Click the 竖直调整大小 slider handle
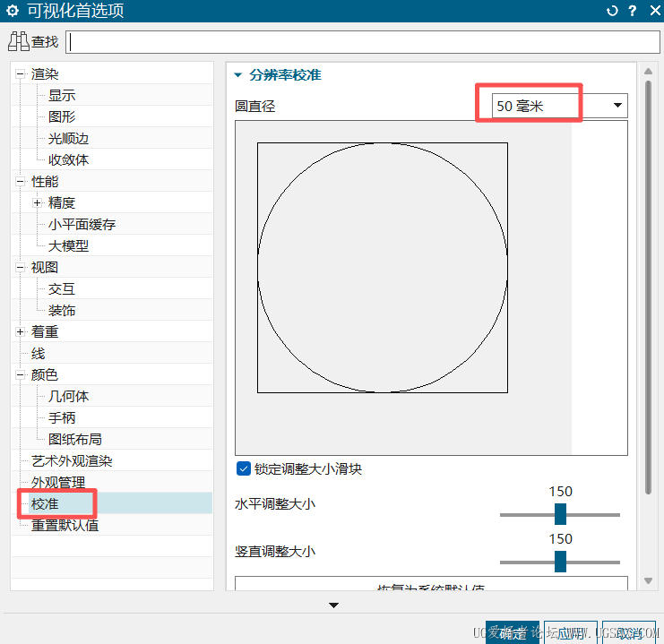 click(560, 562)
